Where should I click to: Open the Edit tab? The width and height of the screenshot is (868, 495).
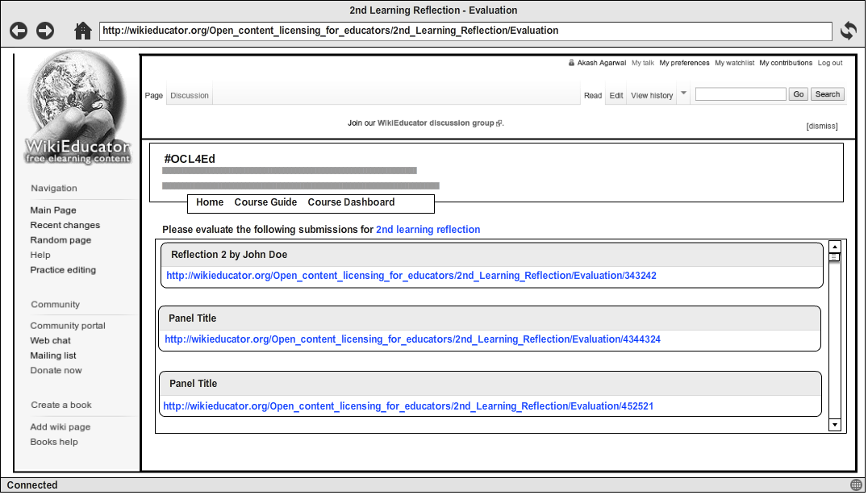coord(616,95)
